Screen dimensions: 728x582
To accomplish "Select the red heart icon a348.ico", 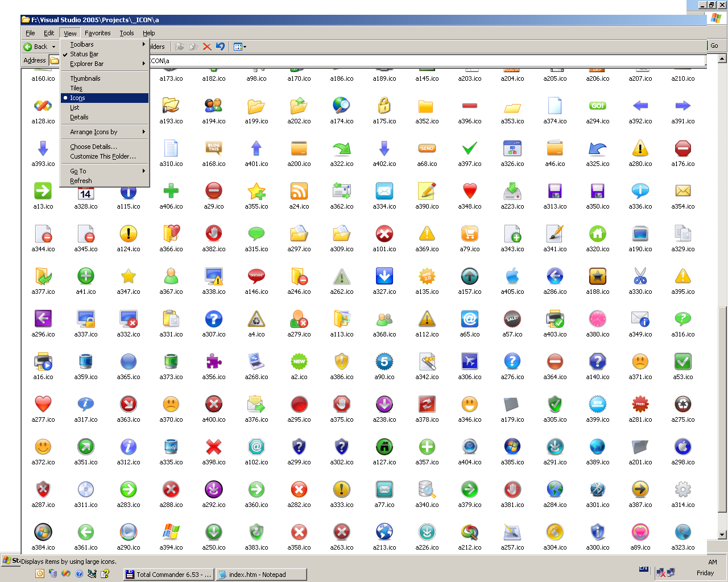I will [470, 190].
